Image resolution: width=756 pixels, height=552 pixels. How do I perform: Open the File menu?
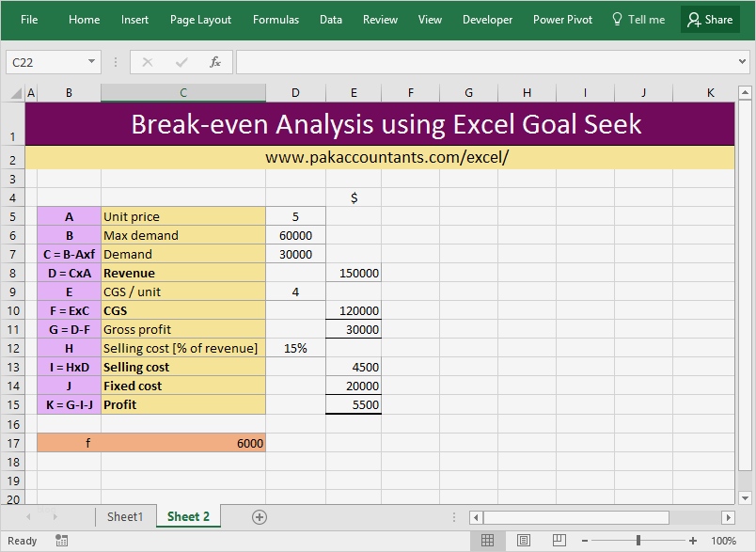pos(29,19)
